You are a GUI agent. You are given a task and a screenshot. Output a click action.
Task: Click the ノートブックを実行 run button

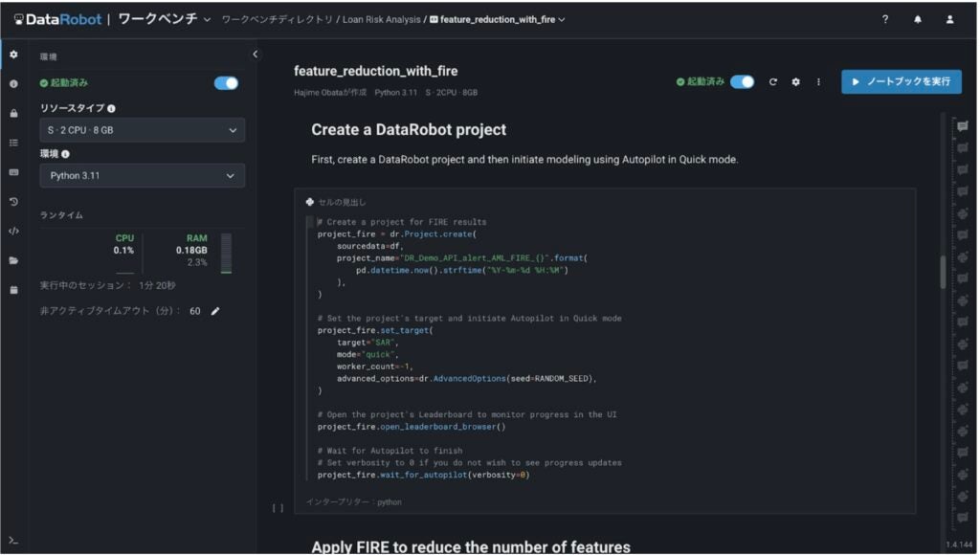point(901,82)
